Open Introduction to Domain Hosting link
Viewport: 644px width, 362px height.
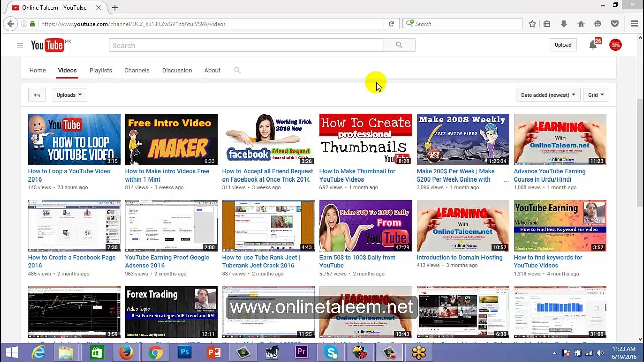coord(459,258)
